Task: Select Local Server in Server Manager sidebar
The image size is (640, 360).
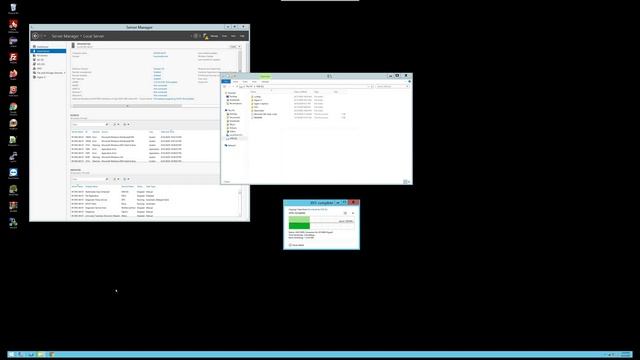Action: [x=48, y=51]
